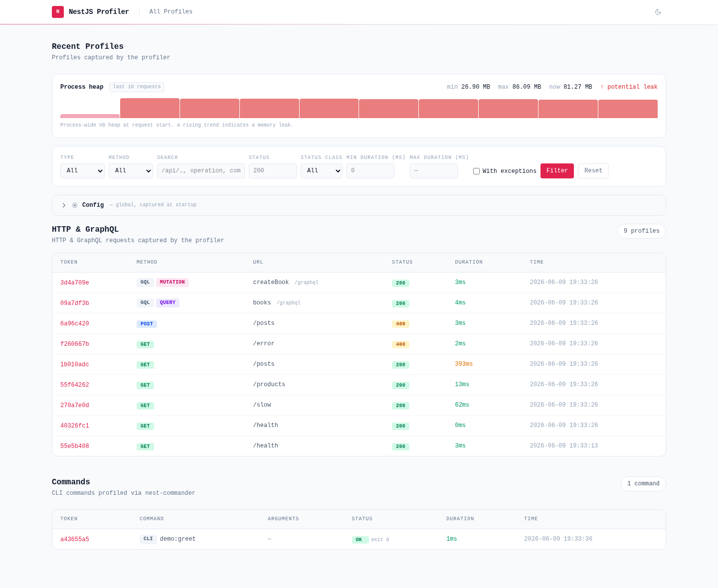Open the All Profiles nav link
This screenshot has height=588, width=718.
pos(171,12)
